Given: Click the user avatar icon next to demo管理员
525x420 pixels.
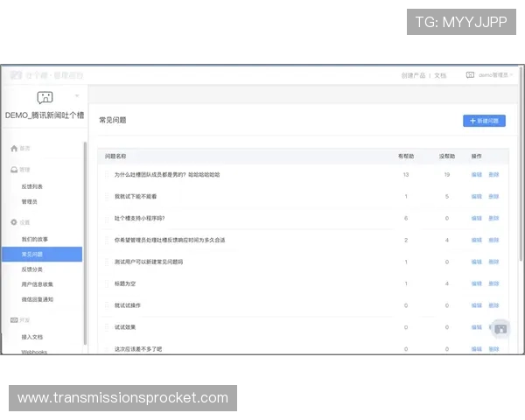Looking at the screenshot, I should 470,75.
